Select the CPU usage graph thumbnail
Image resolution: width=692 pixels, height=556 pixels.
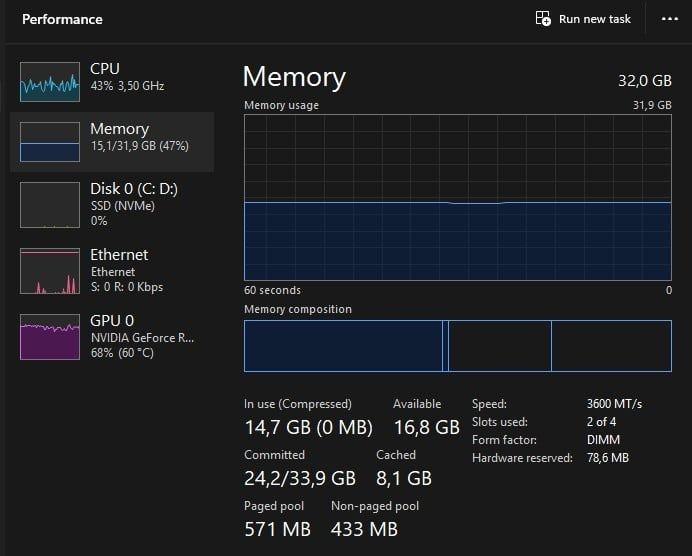click(x=50, y=82)
